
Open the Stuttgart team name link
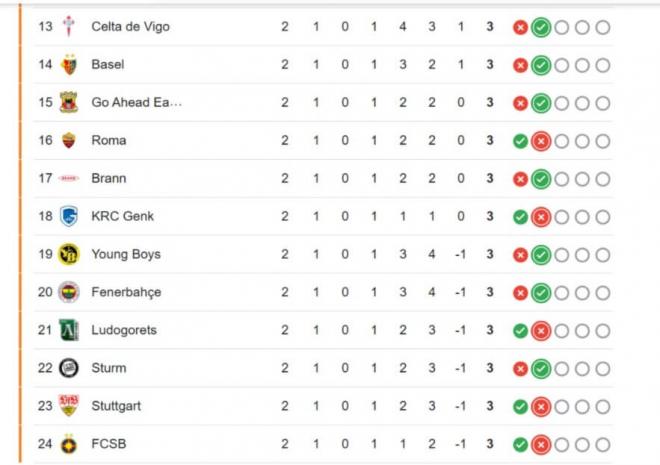tap(116, 406)
